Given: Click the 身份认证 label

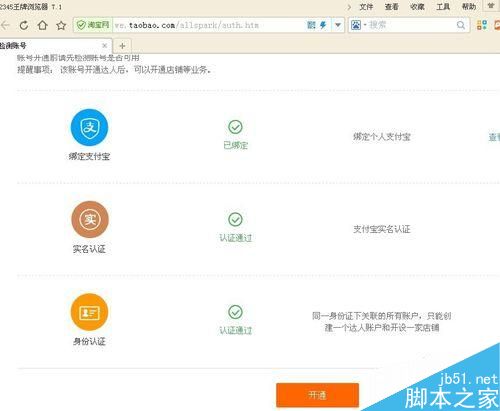Looking at the screenshot, I should tap(89, 341).
